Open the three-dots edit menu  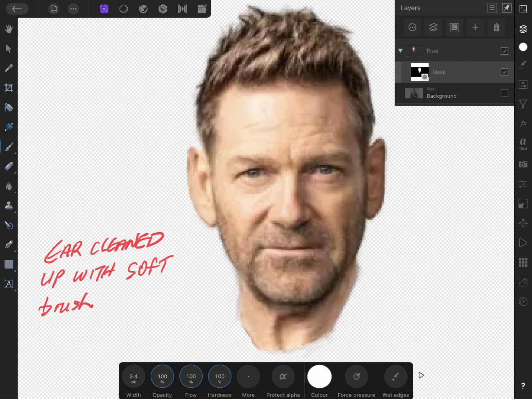point(73,9)
